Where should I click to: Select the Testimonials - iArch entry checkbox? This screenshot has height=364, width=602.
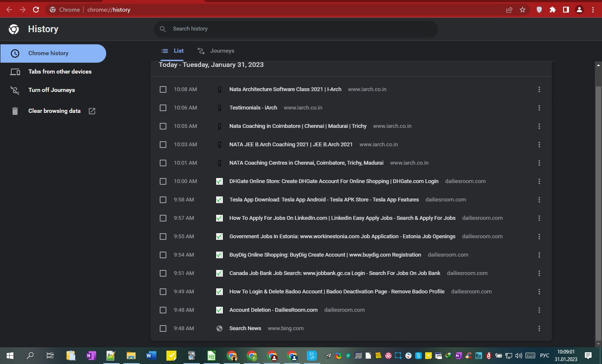pos(163,108)
